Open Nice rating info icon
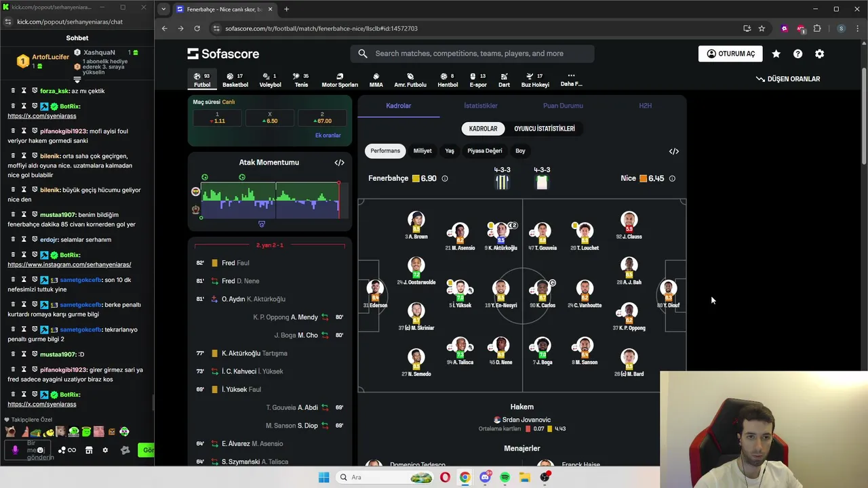This screenshot has width=868, height=488. (672, 178)
